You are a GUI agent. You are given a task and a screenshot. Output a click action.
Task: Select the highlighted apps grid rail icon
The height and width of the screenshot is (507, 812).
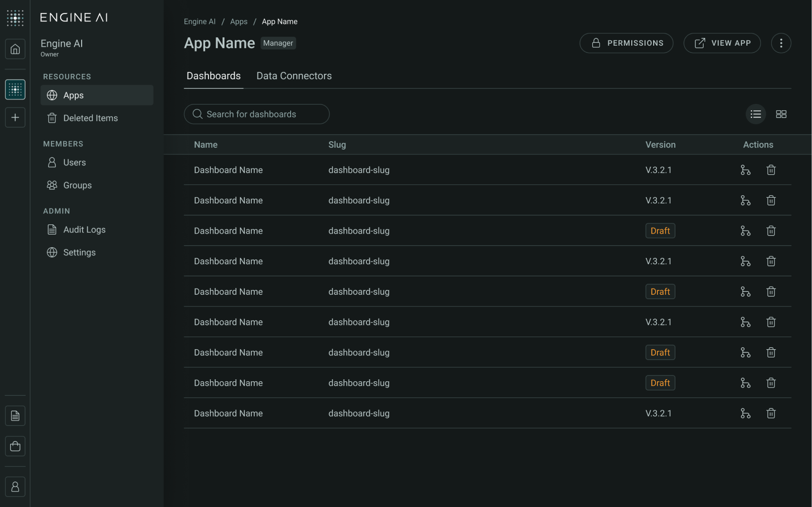point(15,89)
